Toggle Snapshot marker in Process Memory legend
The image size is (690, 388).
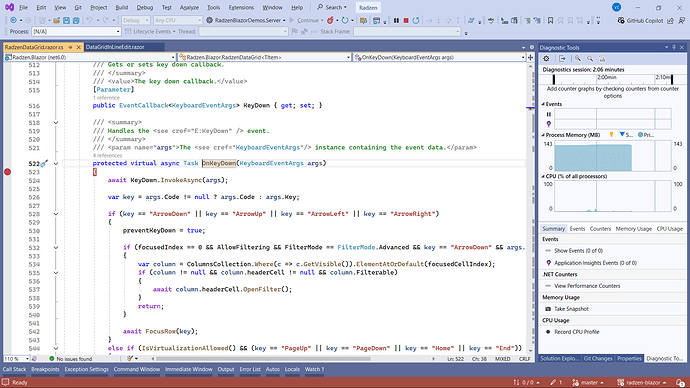626,135
